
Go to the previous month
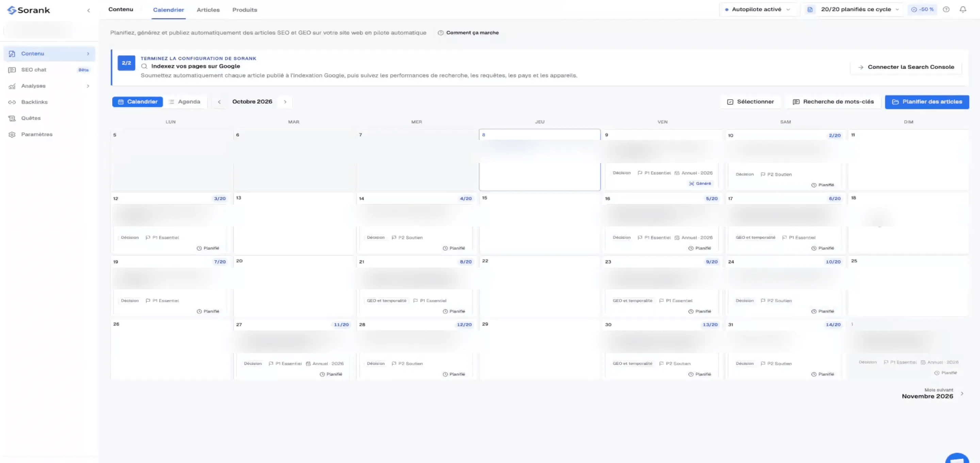[x=219, y=102]
